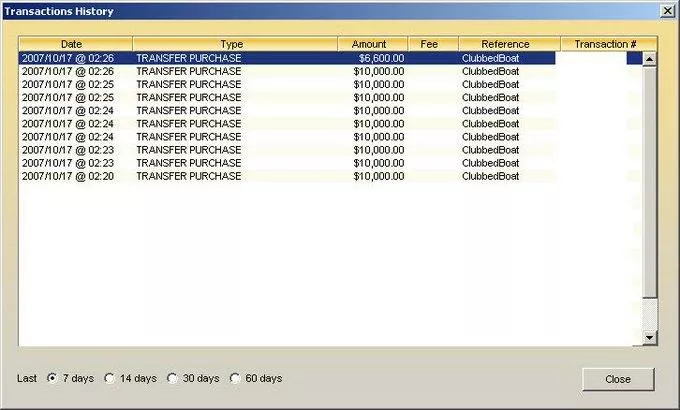The width and height of the screenshot is (680, 410).
Task: Click the scrollbar down arrow
Action: click(649, 338)
